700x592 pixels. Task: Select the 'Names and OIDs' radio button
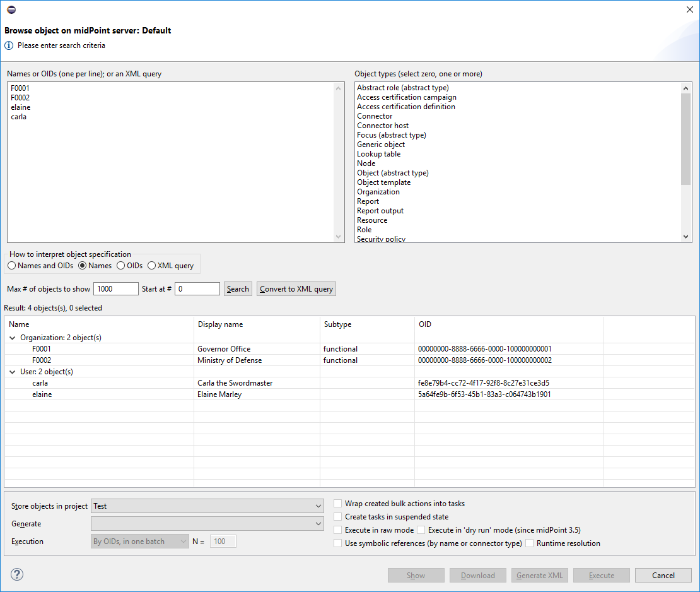[12, 266]
